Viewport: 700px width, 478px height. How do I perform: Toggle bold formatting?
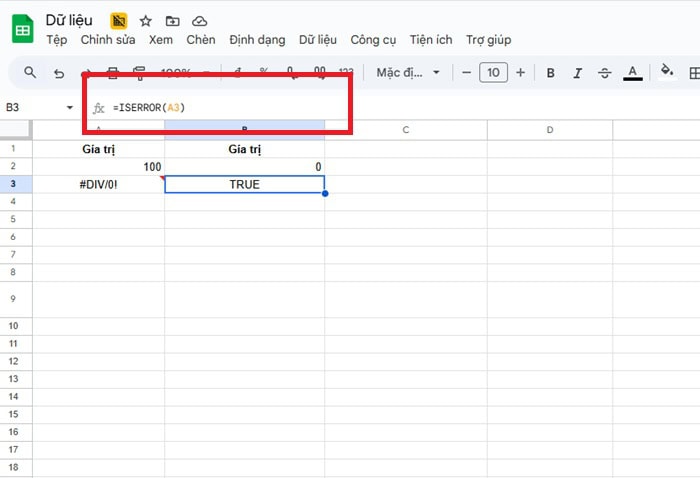point(550,73)
